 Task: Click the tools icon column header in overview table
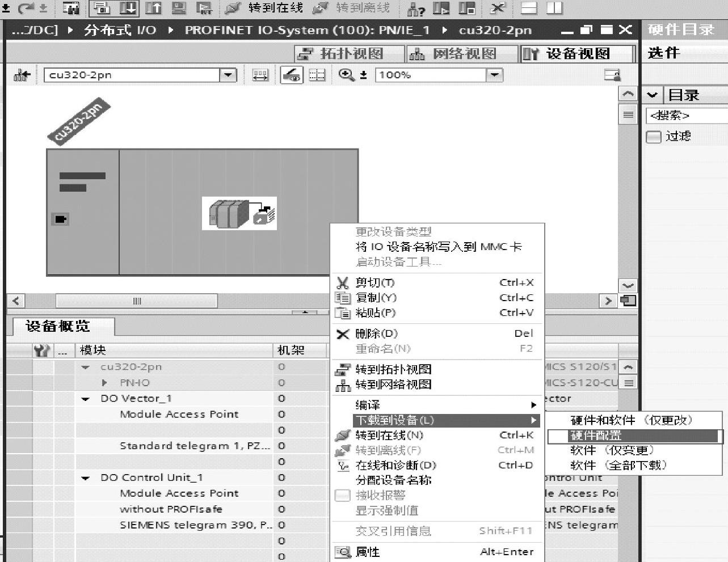[x=42, y=350]
